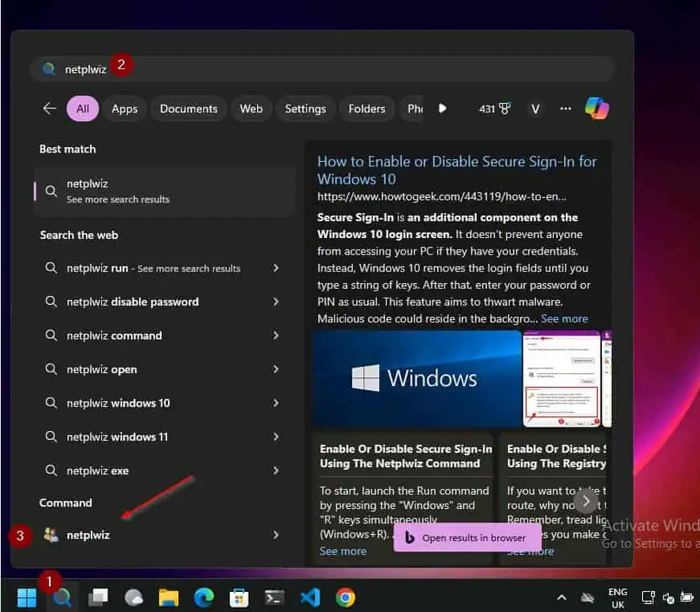The width and height of the screenshot is (700, 612).
Task: Open the Terminal taskbar icon
Action: tap(274, 598)
